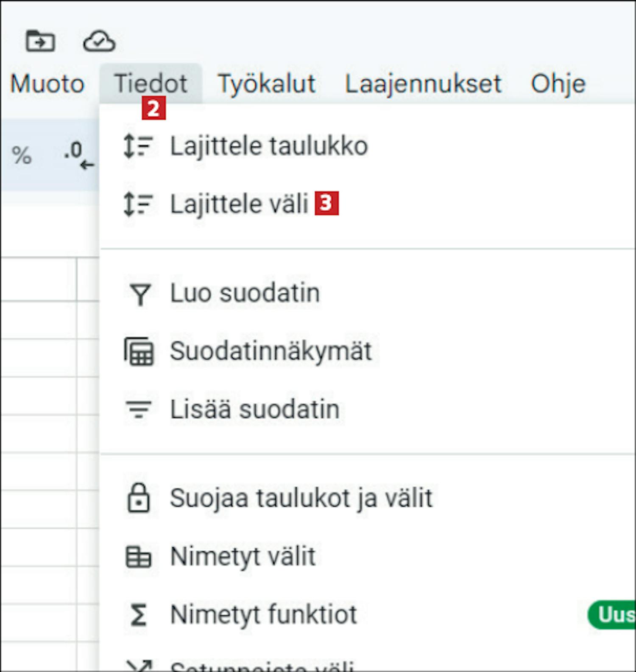
Task: Click the percent format icon
Action: tap(22, 155)
